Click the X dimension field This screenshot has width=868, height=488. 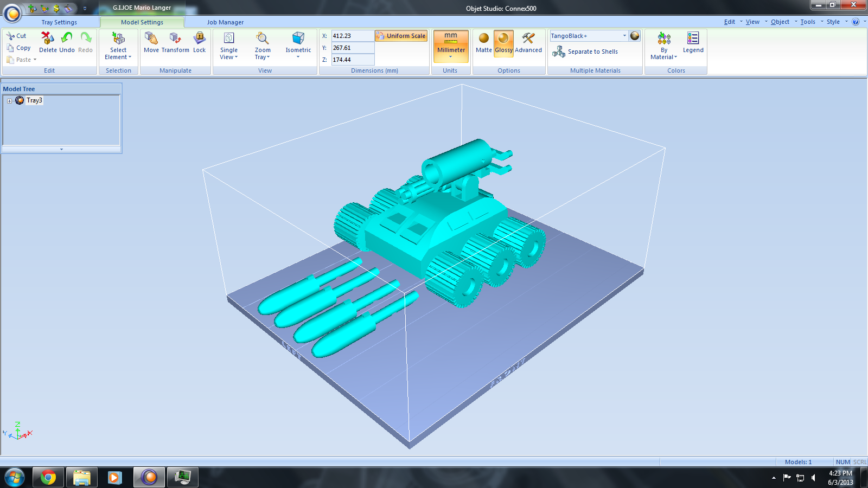353,36
